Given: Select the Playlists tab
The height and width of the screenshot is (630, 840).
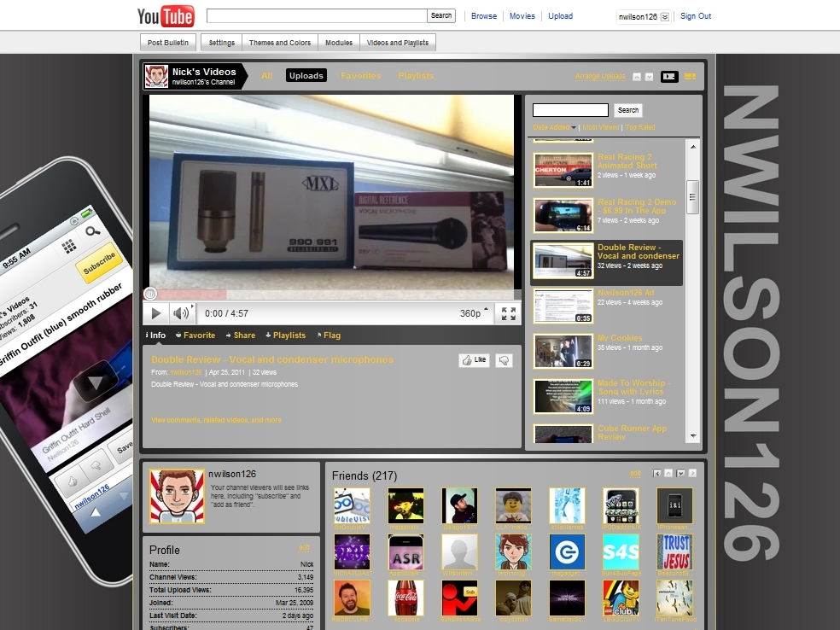Looking at the screenshot, I should (x=416, y=76).
